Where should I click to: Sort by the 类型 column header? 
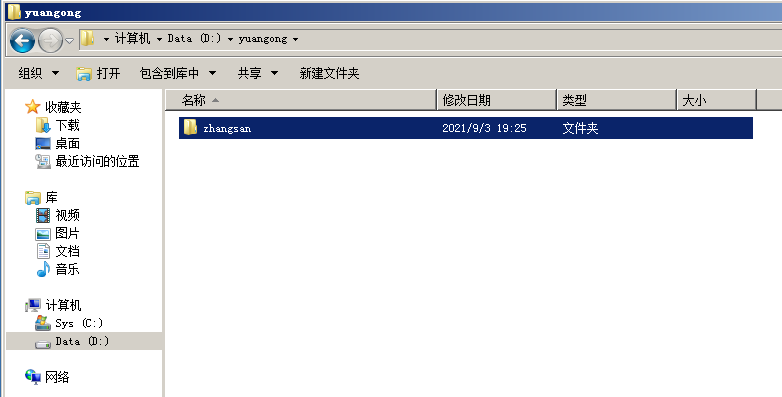pos(616,100)
